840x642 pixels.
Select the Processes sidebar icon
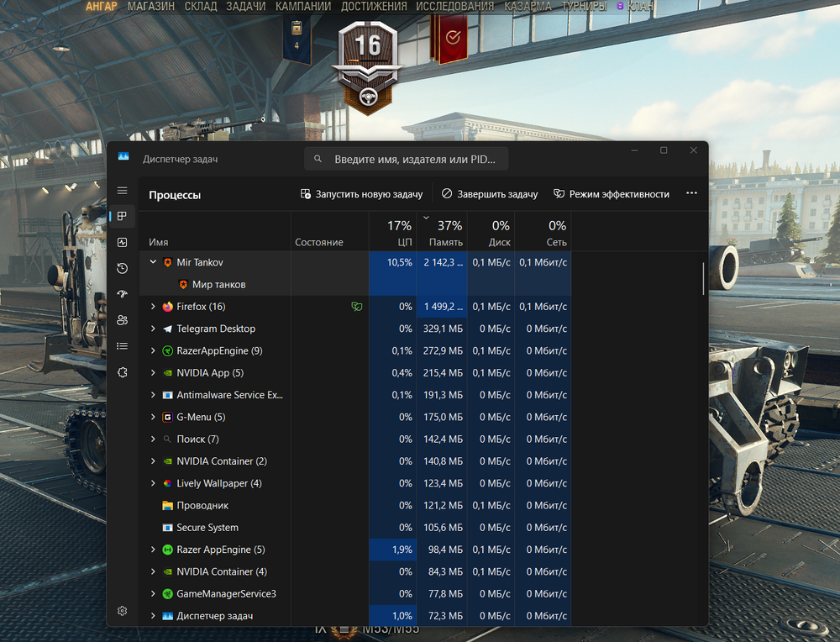coord(122,216)
